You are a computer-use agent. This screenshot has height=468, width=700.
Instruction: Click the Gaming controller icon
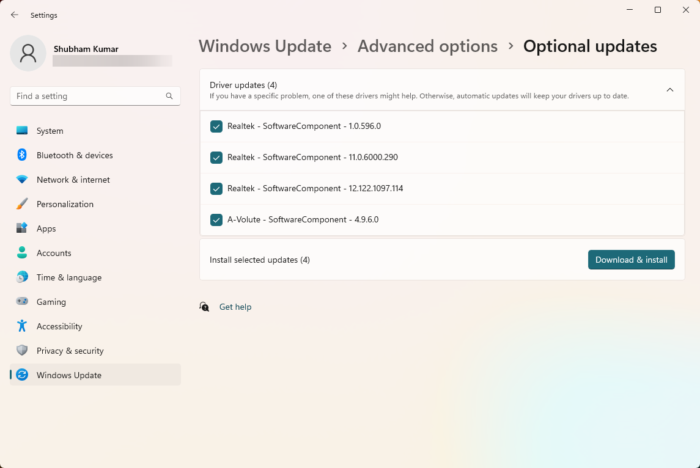[x=22, y=302]
